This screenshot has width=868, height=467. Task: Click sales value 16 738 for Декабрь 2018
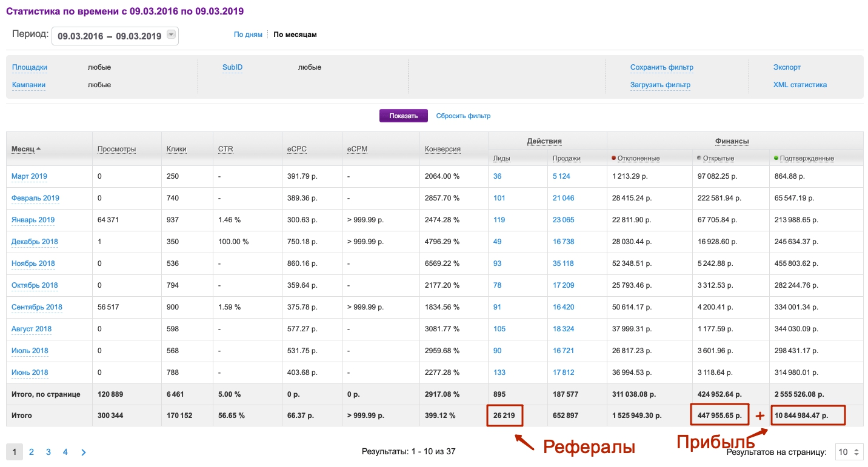pyautogui.click(x=564, y=242)
